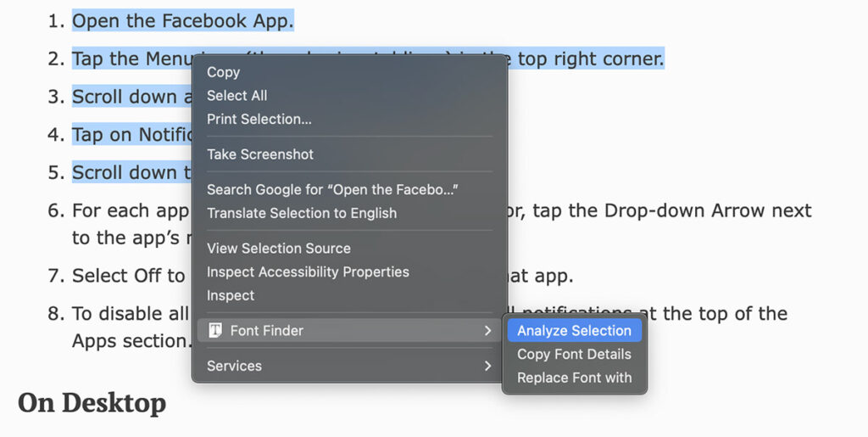Click the highlighted text Open the Facebook App
This screenshot has height=437, width=868.
pyautogui.click(x=182, y=21)
